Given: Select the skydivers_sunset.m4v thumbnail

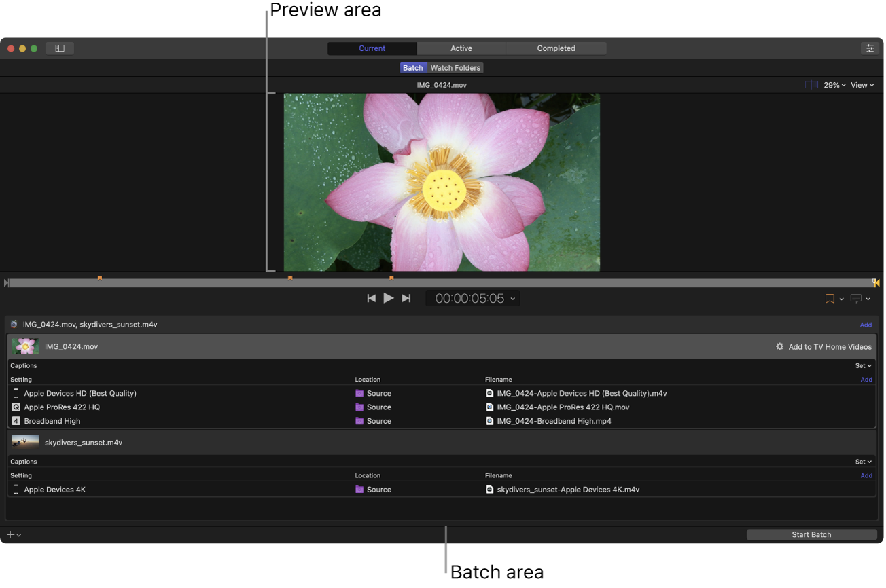Looking at the screenshot, I should pos(25,442).
